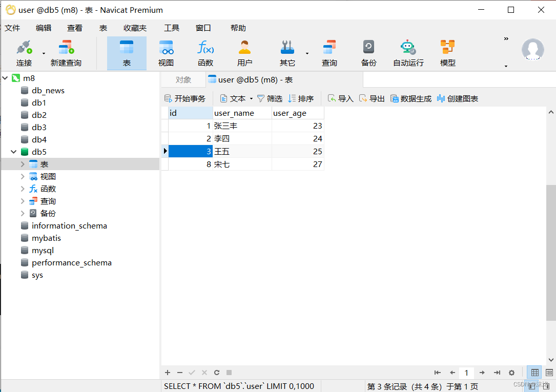Export data using 导出
Viewport: 556px width, 392px height.
coord(376,98)
